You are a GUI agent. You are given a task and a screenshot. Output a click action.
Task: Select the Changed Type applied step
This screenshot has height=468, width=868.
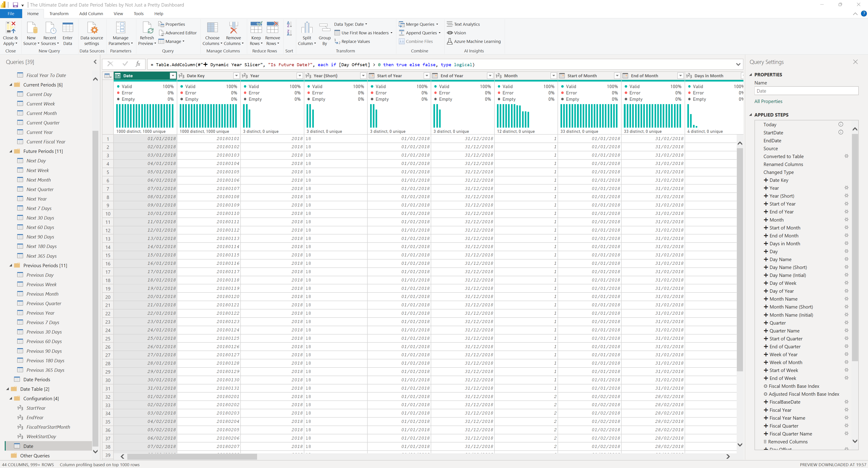point(778,172)
